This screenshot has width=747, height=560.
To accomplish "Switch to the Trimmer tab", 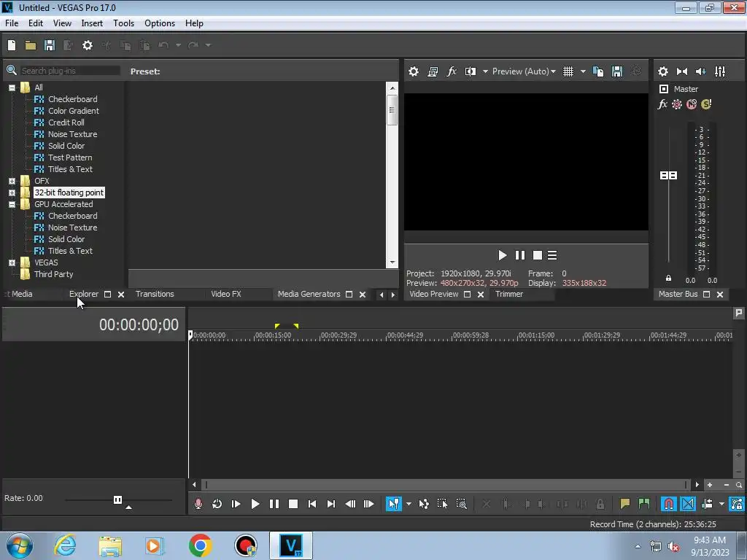I will pyautogui.click(x=508, y=295).
